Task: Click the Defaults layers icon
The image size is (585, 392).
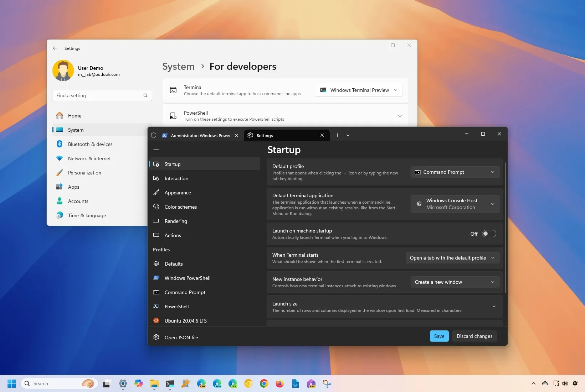Action: 156,264
